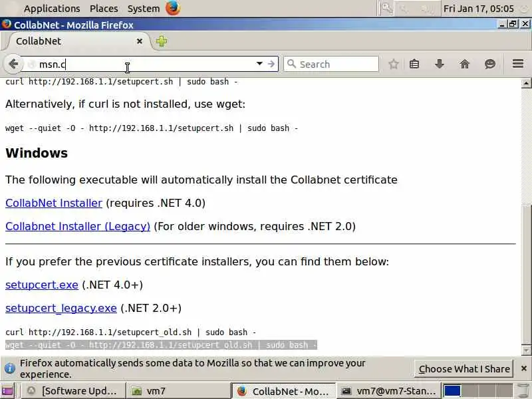The width and height of the screenshot is (532, 399).
Task: Click the Choose What I Share button
Action: pos(464,369)
